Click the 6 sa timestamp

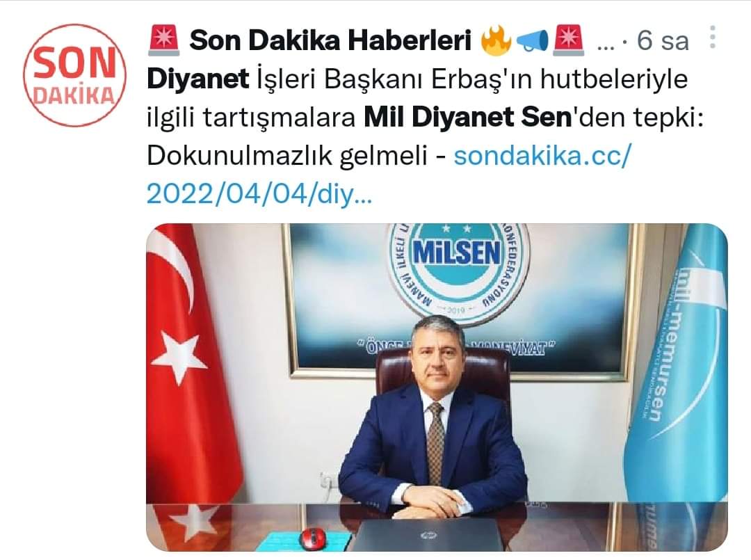[x=663, y=41]
